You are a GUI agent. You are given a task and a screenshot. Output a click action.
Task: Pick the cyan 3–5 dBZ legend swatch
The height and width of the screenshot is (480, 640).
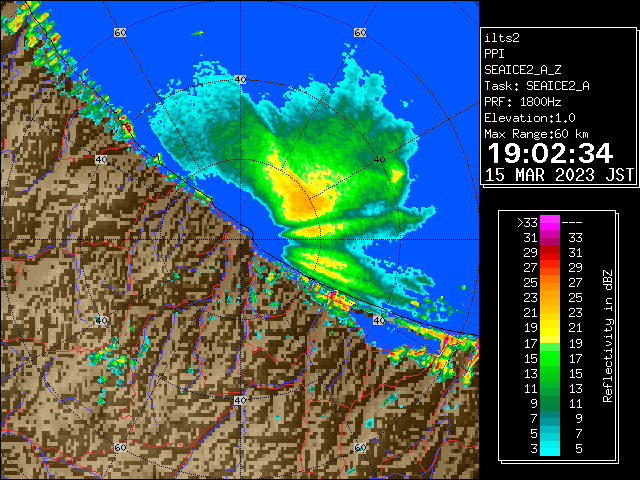(550, 449)
